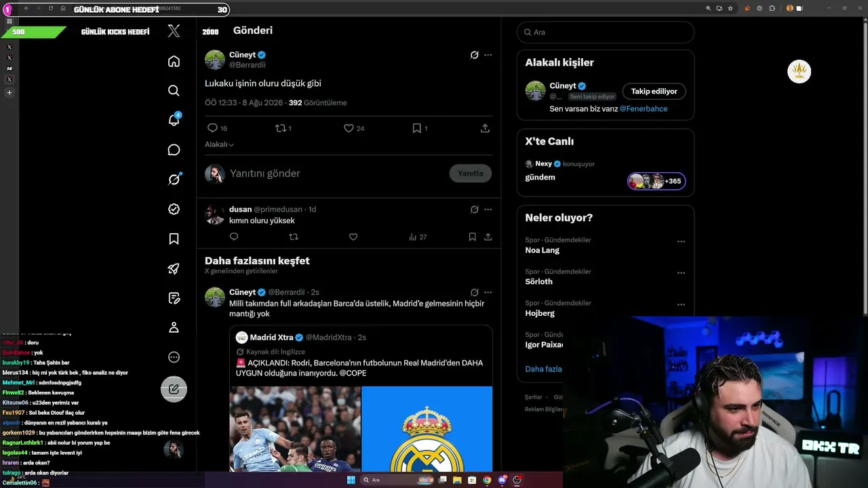Open more options on Cüneyt's Lukaku post
Screen dimensions: 868x488
click(488, 55)
